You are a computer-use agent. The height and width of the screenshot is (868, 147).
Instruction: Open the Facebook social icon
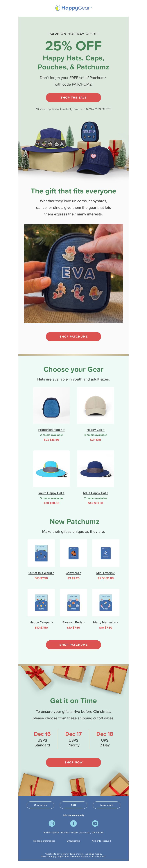pos(73,823)
